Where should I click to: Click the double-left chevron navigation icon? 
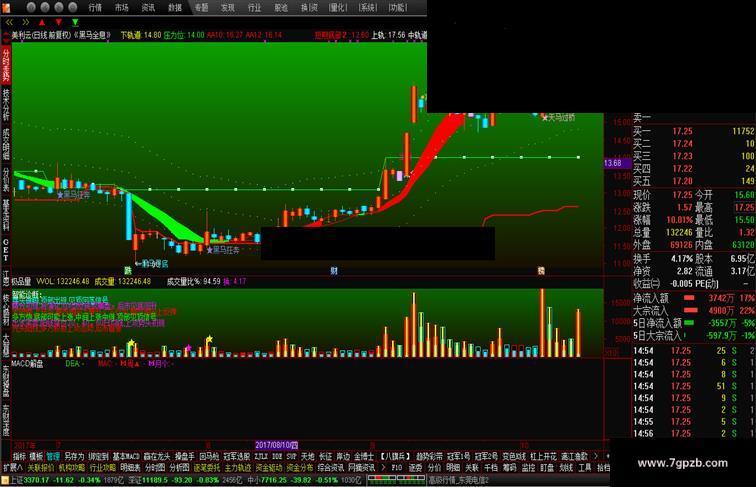point(9,22)
